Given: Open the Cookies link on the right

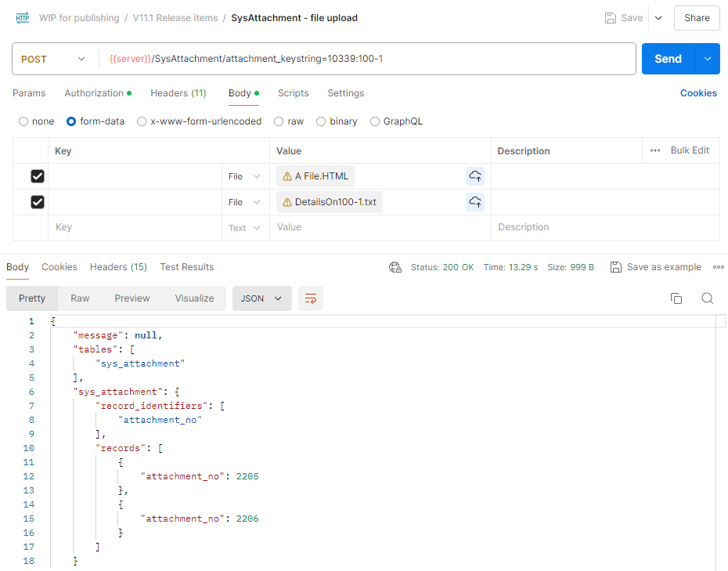Looking at the screenshot, I should [698, 93].
